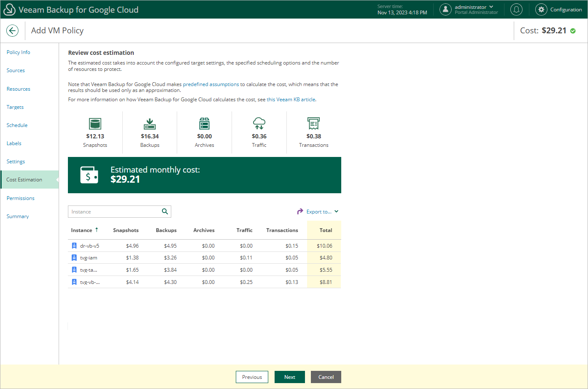
Task: Sort by Total column header
Action: tap(326, 230)
